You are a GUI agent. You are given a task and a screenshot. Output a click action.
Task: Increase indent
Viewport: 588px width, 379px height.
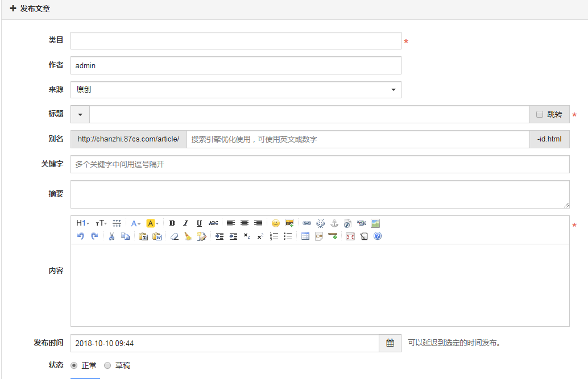(x=220, y=236)
